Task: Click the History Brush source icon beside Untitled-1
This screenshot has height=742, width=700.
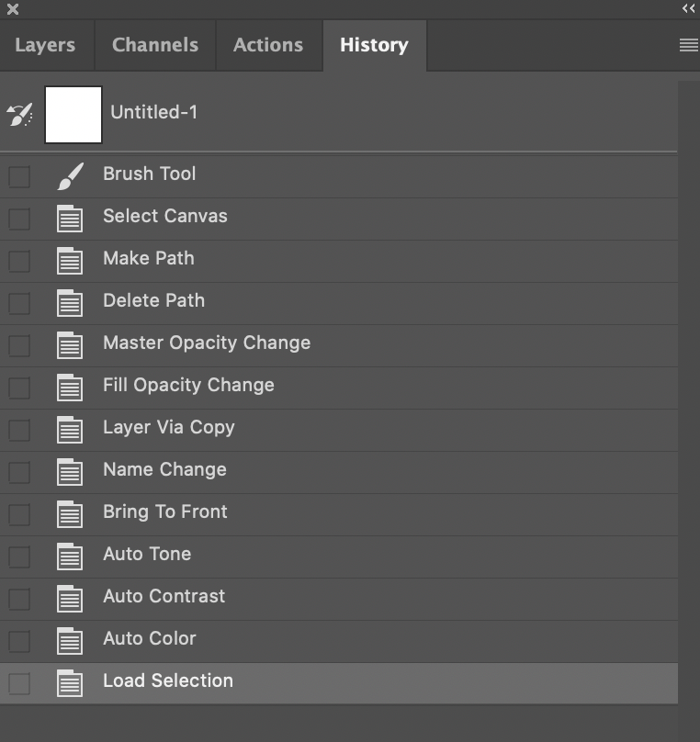Action: [18, 112]
